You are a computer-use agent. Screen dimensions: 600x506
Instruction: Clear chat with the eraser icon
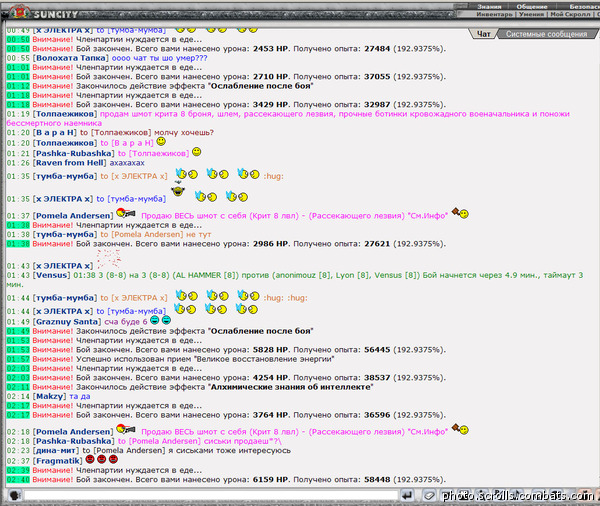pos(429,496)
